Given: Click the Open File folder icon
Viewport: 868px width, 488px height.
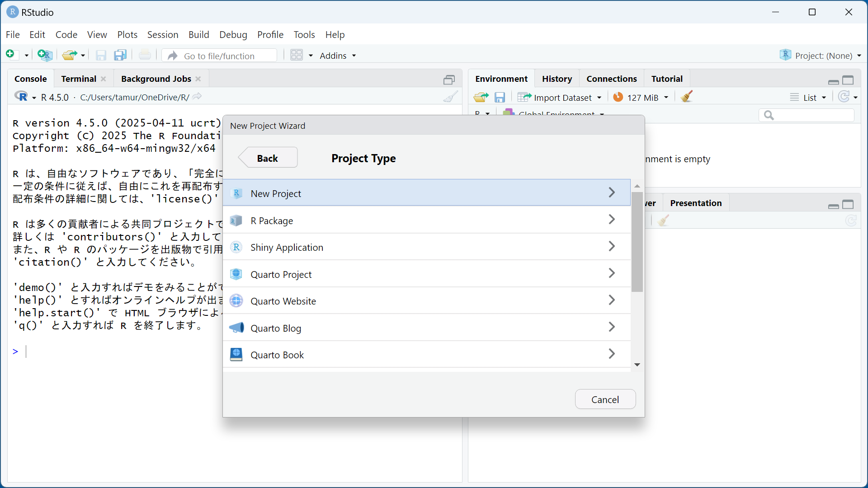Looking at the screenshot, I should [69, 55].
